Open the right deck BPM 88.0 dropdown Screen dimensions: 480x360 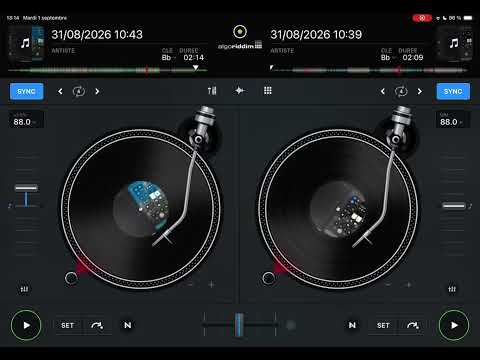[453, 119]
